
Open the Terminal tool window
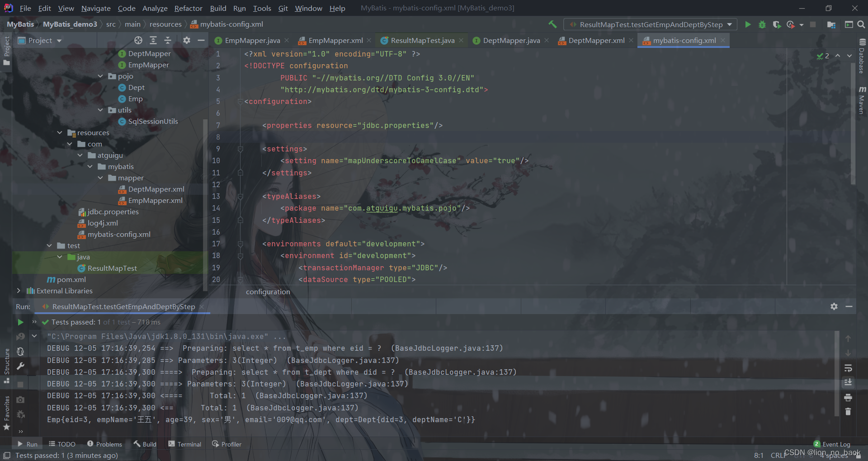pyautogui.click(x=184, y=444)
